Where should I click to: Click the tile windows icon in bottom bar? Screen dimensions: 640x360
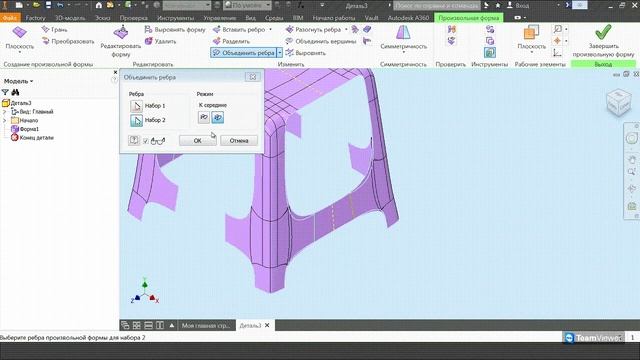137,325
